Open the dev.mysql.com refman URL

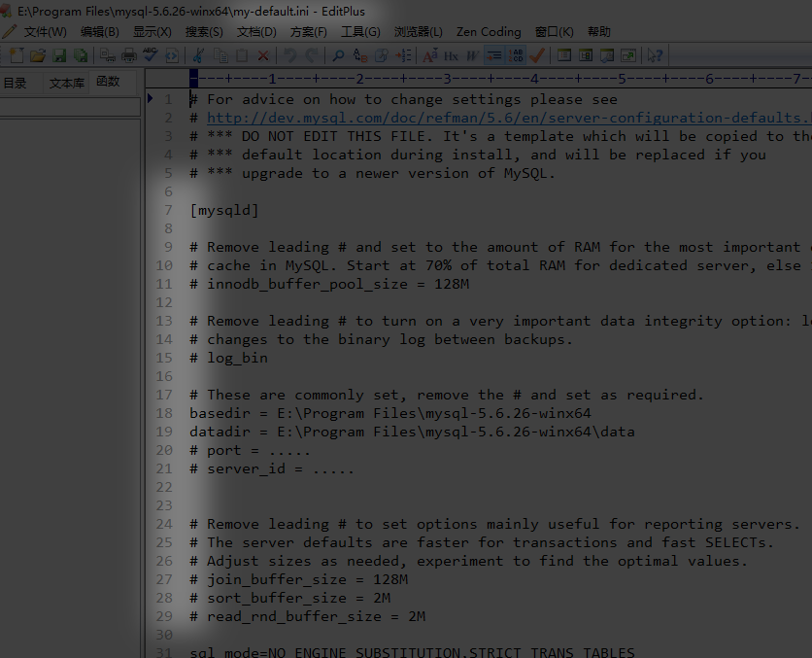tap(509, 119)
